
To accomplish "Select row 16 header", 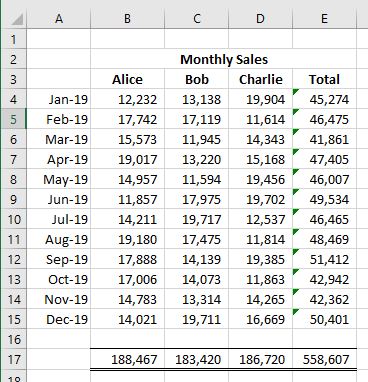I will (x=13, y=339).
